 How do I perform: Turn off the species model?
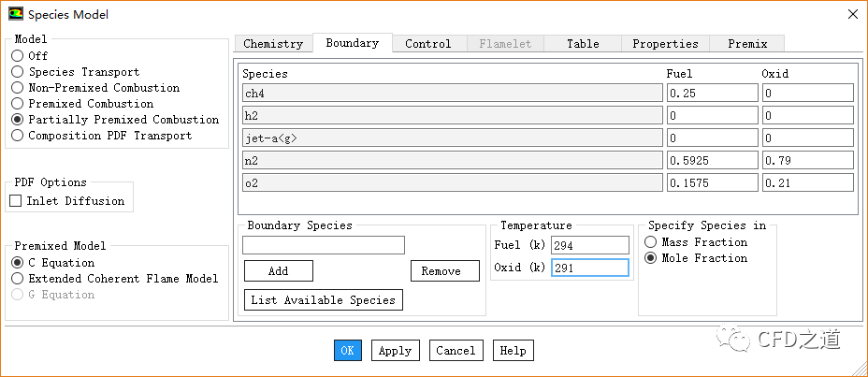(x=17, y=56)
